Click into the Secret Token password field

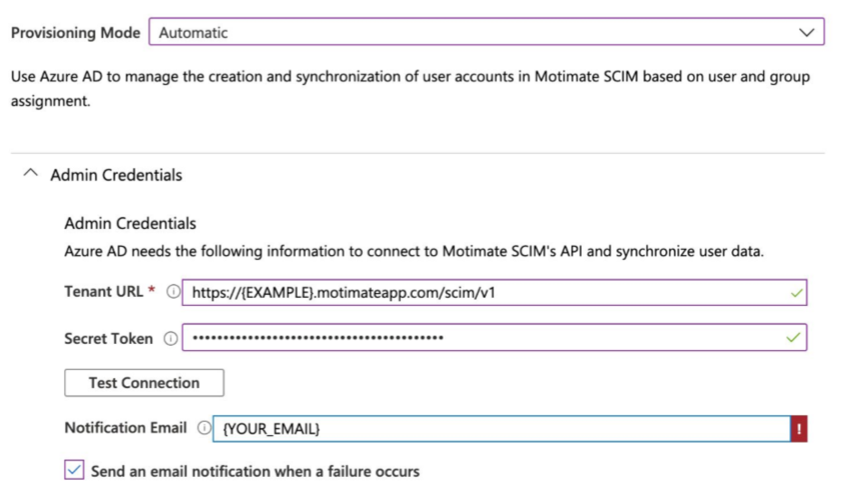tap(480, 338)
